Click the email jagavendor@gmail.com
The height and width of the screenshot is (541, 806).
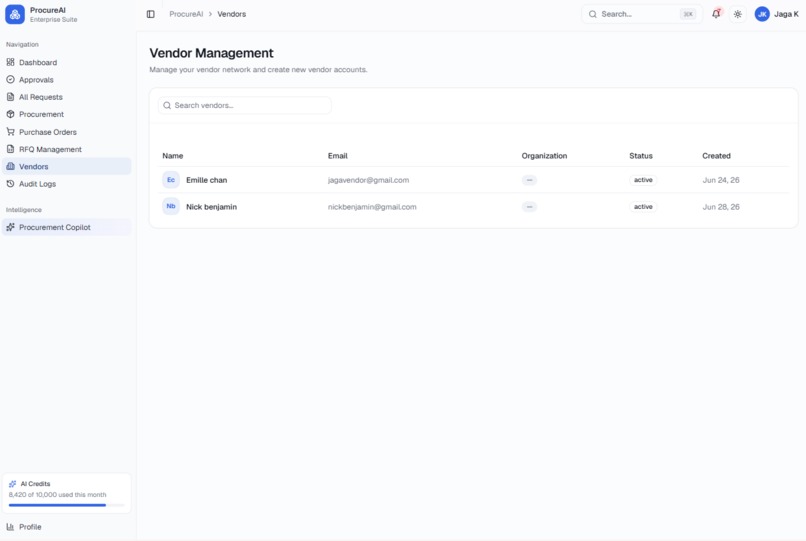coord(369,180)
